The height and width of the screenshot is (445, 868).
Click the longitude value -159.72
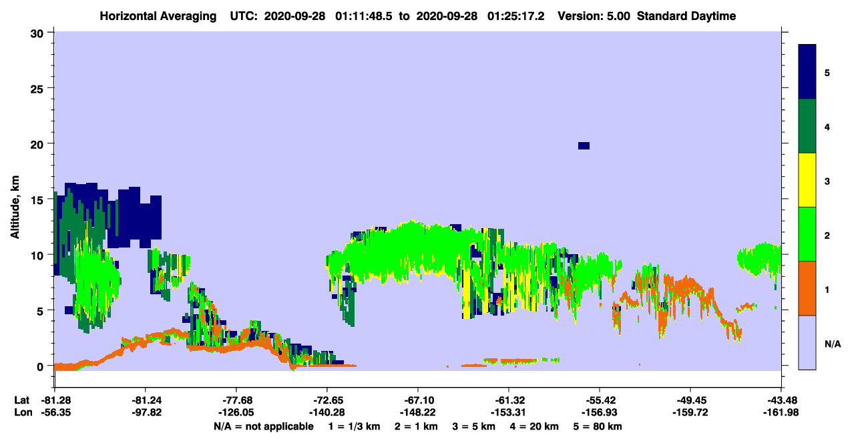click(690, 413)
